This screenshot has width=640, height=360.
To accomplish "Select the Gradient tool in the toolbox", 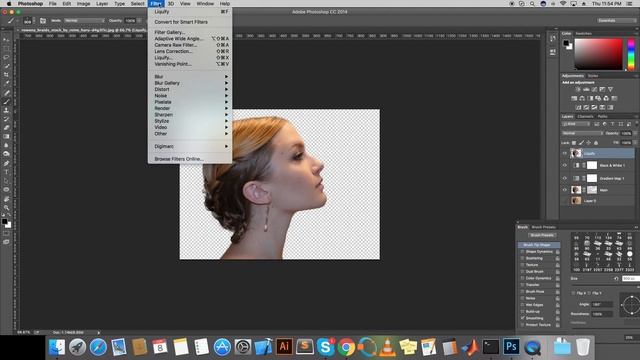I will point(6,136).
